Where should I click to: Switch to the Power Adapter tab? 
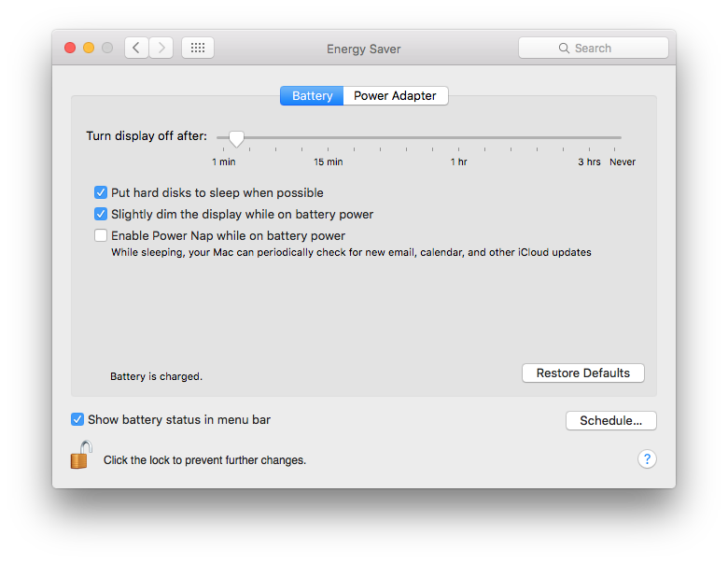[x=396, y=95]
